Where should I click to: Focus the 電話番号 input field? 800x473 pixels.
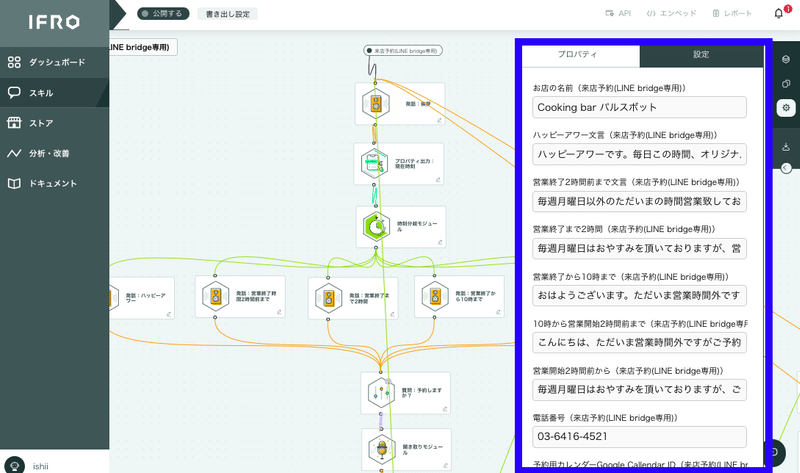pyautogui.click(x=639, y=437)
